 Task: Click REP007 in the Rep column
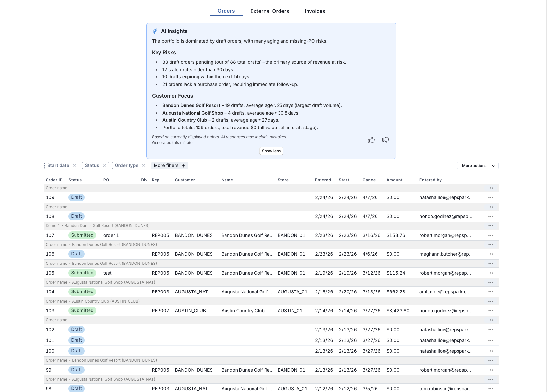[160, 311]
